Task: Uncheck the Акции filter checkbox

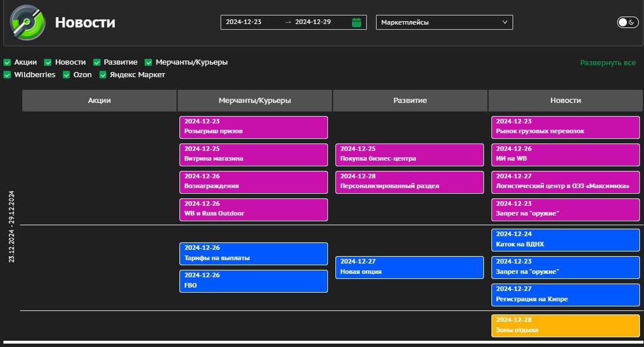Action: click(7, 62)
